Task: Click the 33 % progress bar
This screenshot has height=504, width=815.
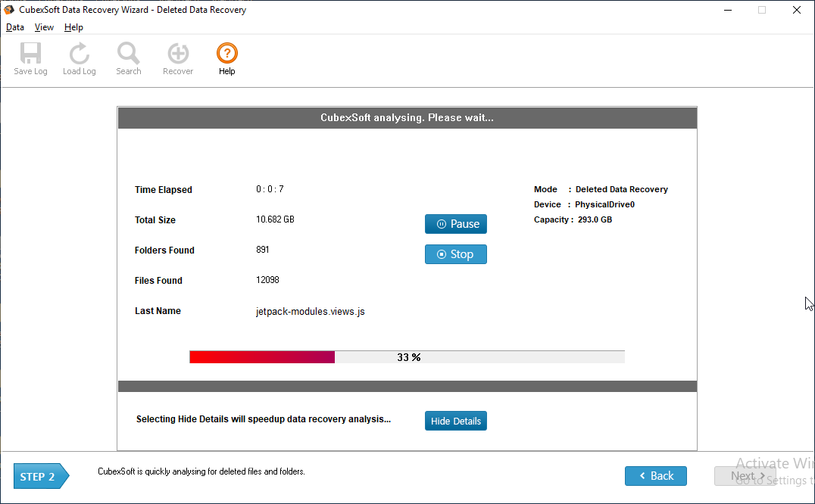Action: [407, 357]
